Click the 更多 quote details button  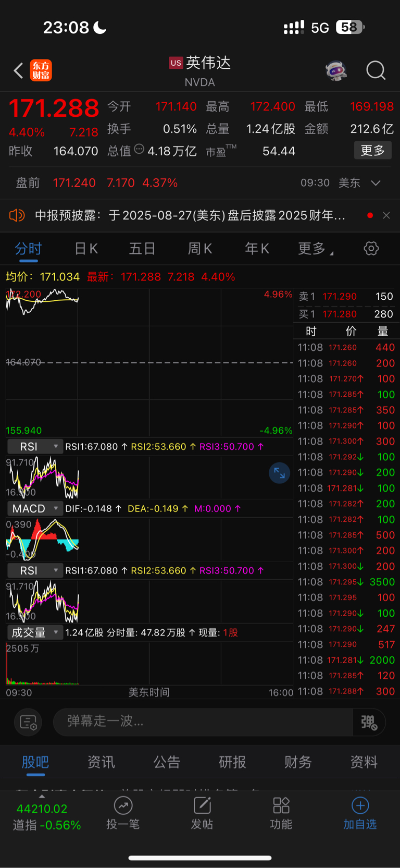click(x=372, y=150)
